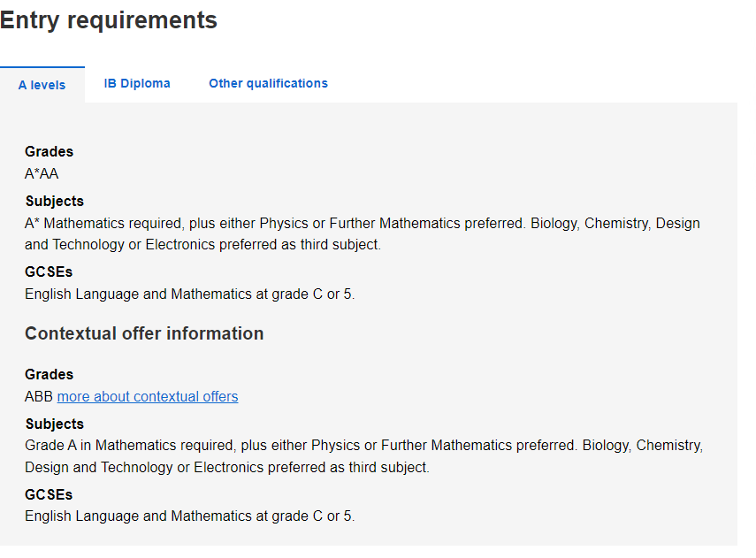Image resolution: width=756 pixels, height=558 pixels.
Task: Switch to the IB Diploma tab
Action: coord(137,83)
